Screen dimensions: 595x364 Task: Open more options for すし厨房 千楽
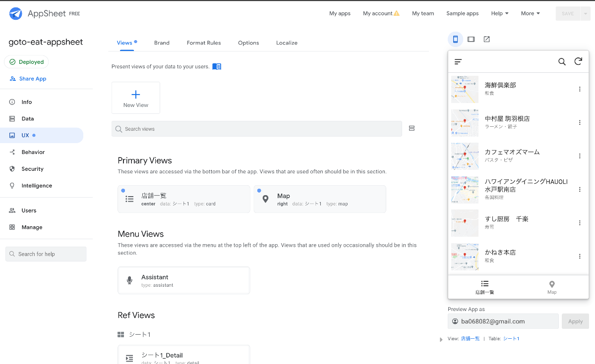580,223
